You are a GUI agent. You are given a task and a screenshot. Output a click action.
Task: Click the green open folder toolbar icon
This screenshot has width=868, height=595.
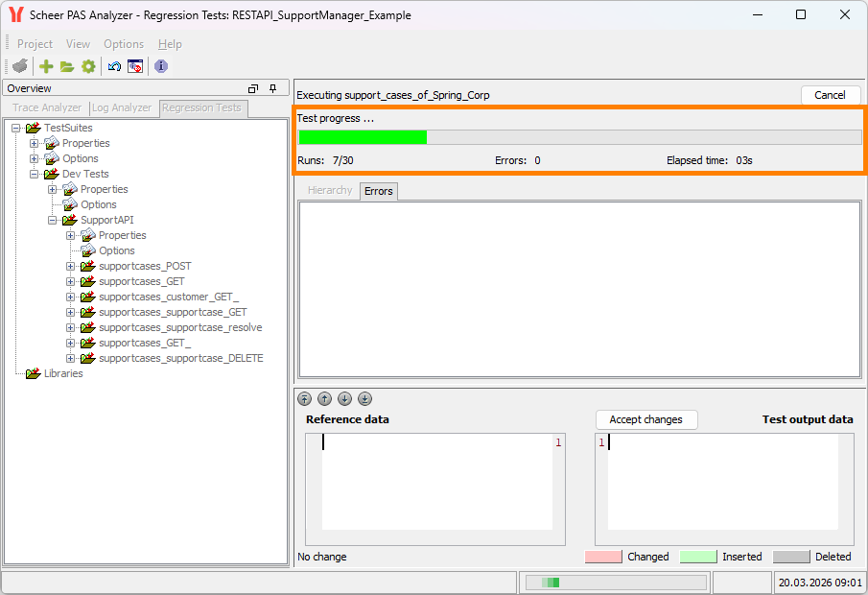67,66
